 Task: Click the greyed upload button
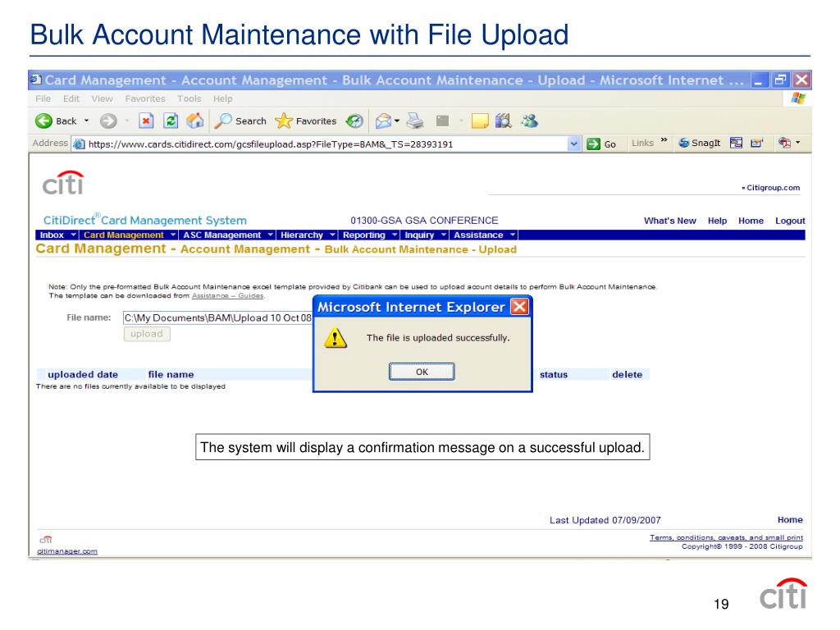coord(147,334)
